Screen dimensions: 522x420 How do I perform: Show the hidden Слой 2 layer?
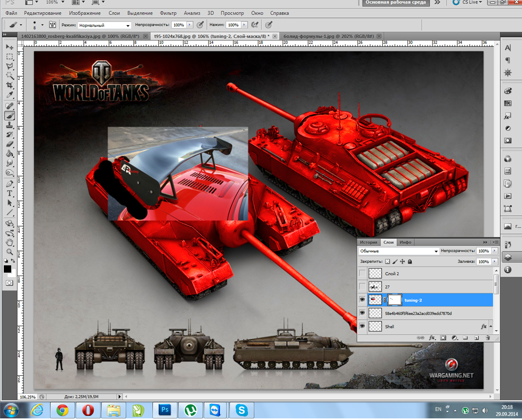click(363, 273)
